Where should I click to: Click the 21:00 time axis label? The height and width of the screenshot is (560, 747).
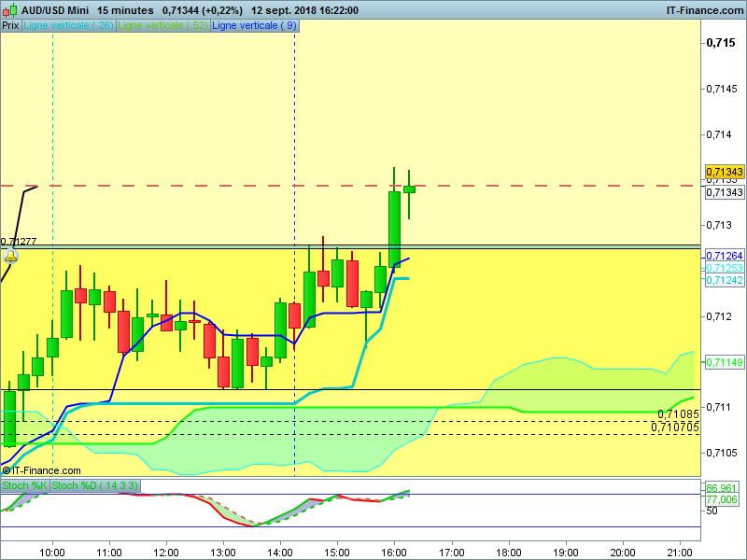point(680,553)
